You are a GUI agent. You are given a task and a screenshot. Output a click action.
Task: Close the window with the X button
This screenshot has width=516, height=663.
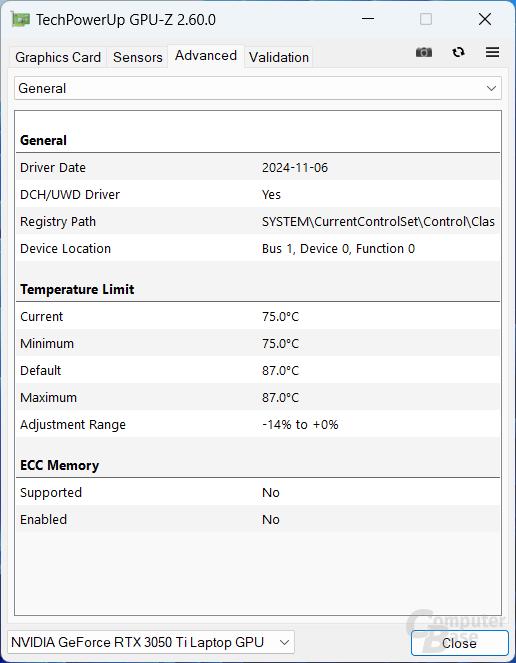pos(485,19)
